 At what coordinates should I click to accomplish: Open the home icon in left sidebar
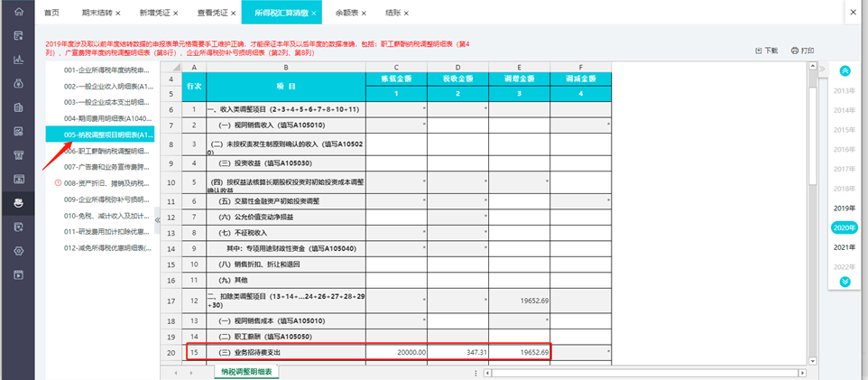coord(19,12)
